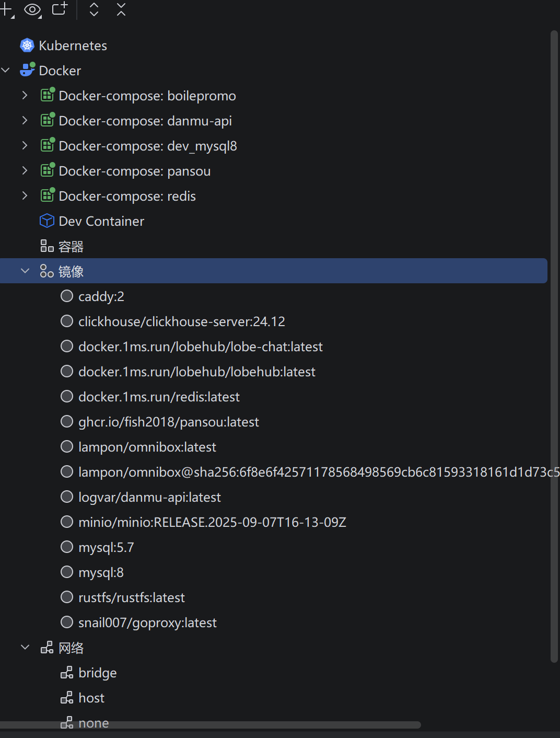
Task: Collapse the 镜像 images node
Action: (25, 271)
